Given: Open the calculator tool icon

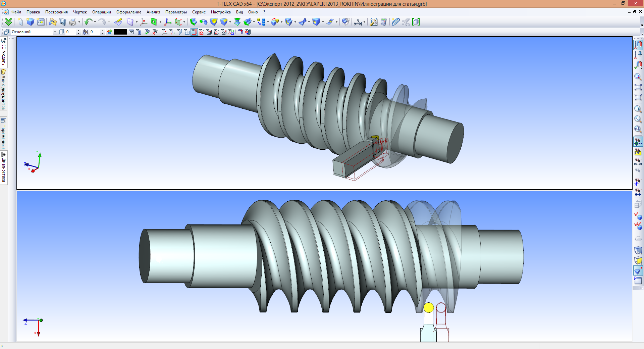Looking at the screenshot, I should pyautogui.click(x=384, y=22).
